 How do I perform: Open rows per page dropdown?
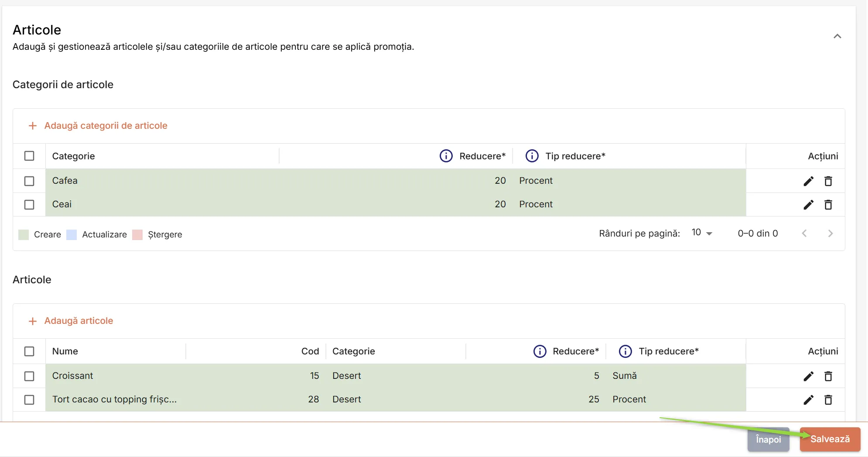point(702,233)
